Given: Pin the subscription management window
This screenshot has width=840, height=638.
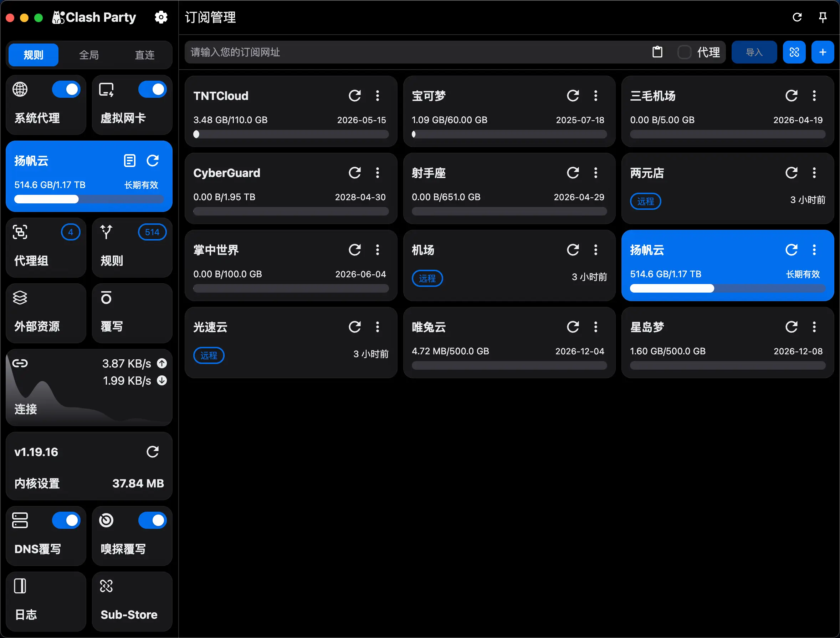Looking at the screenshot, I should (823, 17).
